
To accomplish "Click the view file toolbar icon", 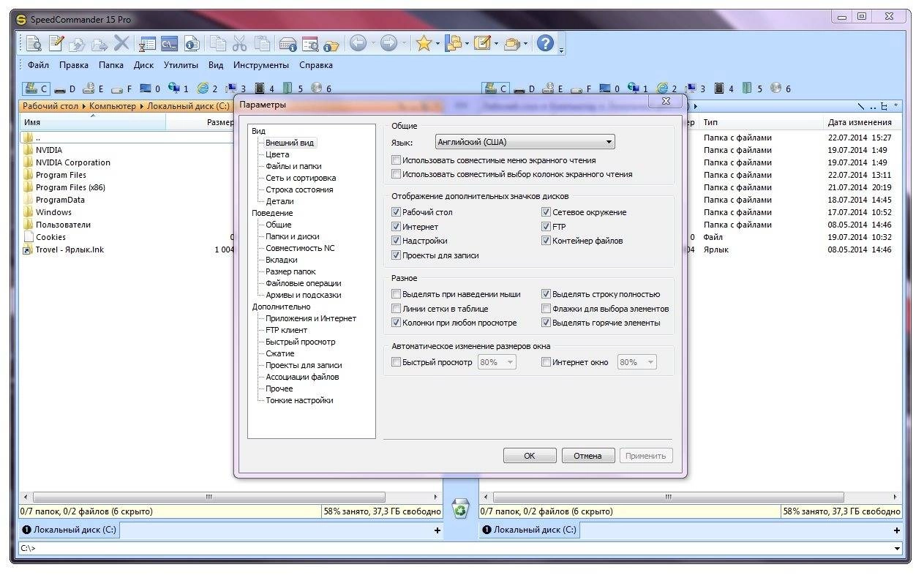I will click(34, 44).
